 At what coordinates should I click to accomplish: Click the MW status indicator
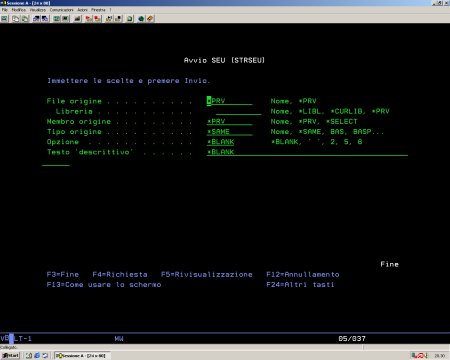coord(119,339)
